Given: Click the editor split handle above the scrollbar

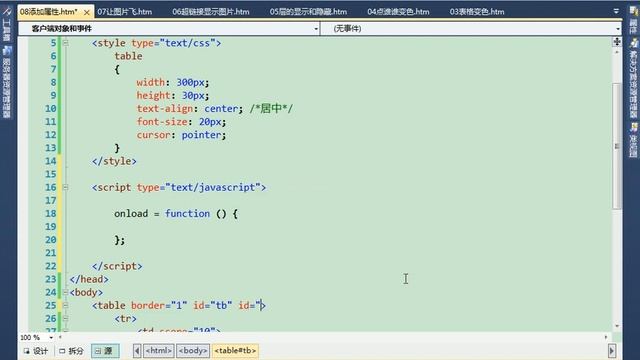Looking at the screenshot, I should point(617,41).
